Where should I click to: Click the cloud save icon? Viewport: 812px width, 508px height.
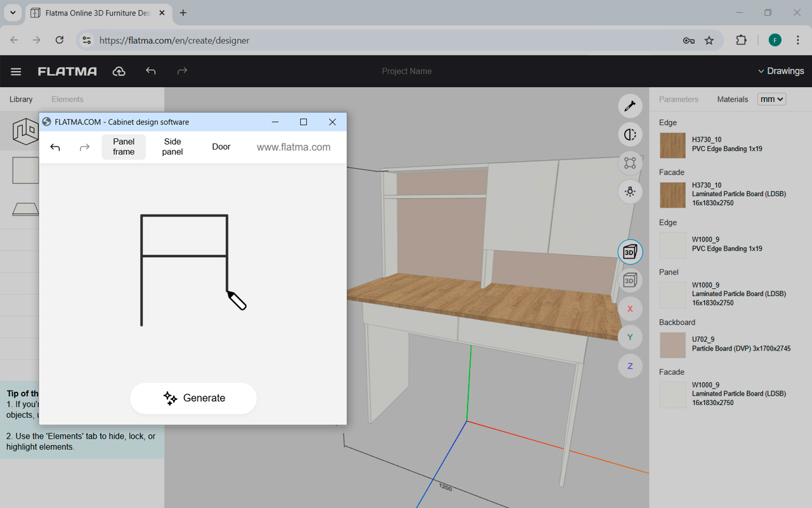coord(119,71)
